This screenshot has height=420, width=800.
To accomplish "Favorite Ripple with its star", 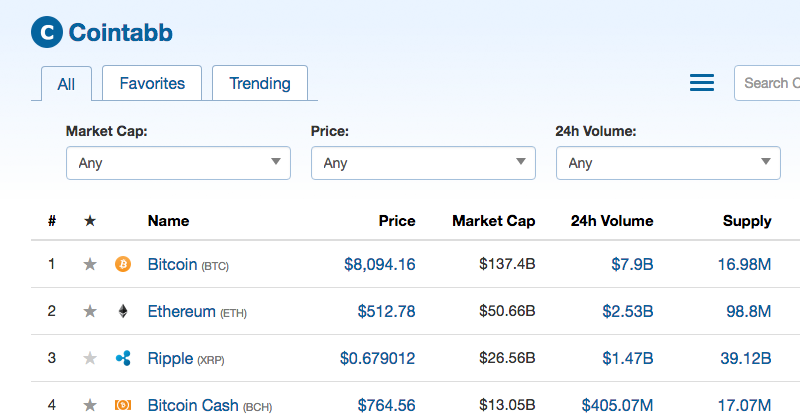I will pos(90,358).
